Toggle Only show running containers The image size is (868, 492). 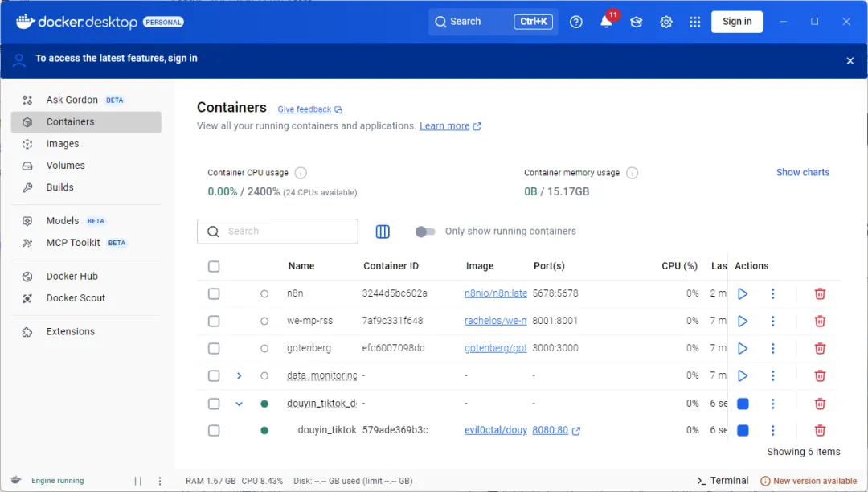[425, 232]
